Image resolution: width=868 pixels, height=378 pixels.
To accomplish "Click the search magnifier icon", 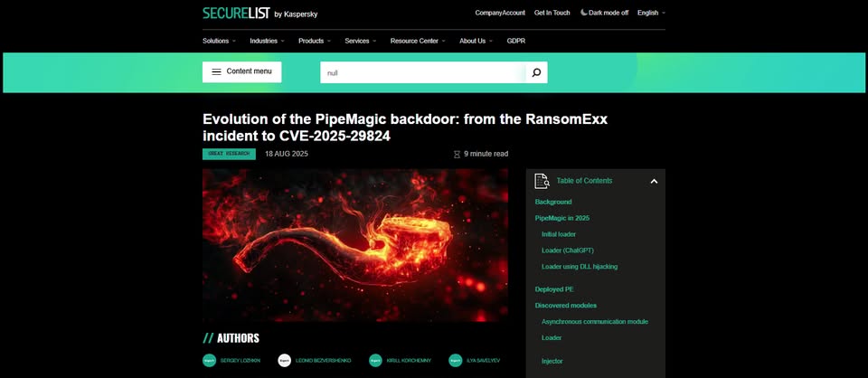I will [536, 72].
